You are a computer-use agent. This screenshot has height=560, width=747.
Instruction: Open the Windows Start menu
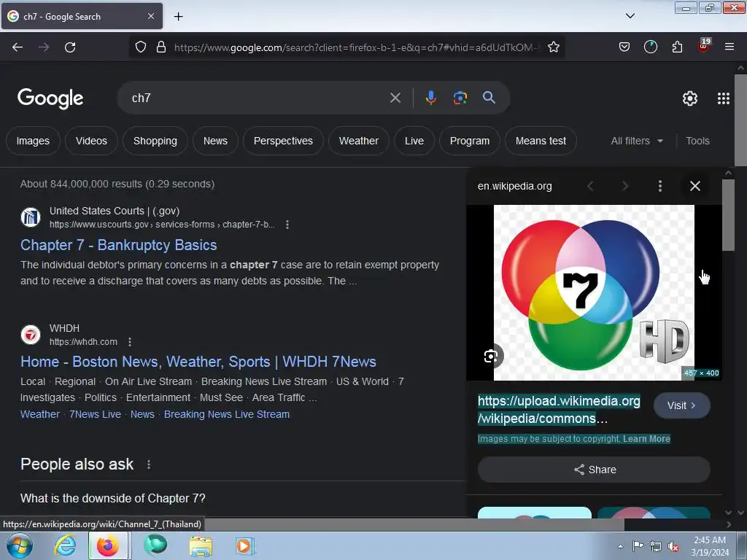[20, 545]
